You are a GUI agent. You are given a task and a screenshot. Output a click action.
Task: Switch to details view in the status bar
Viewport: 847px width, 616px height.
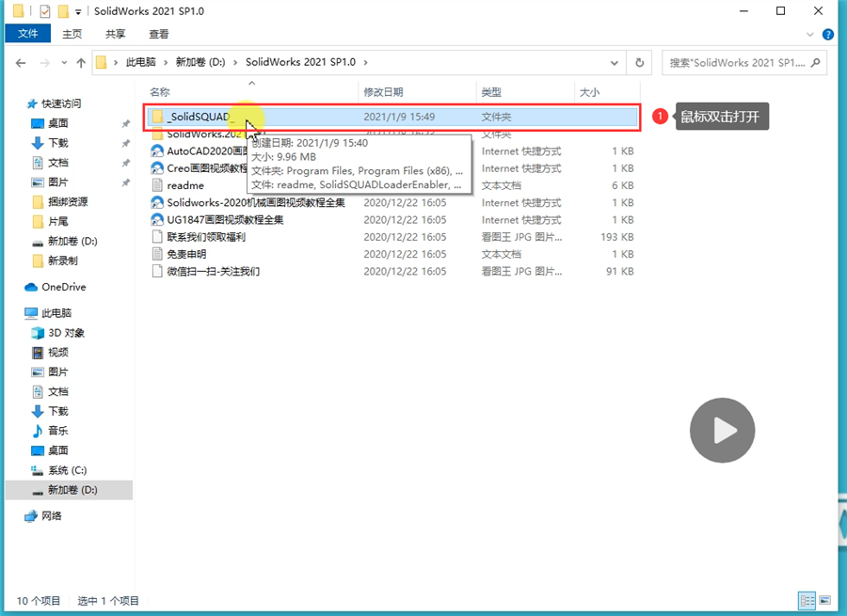point(807,600)
